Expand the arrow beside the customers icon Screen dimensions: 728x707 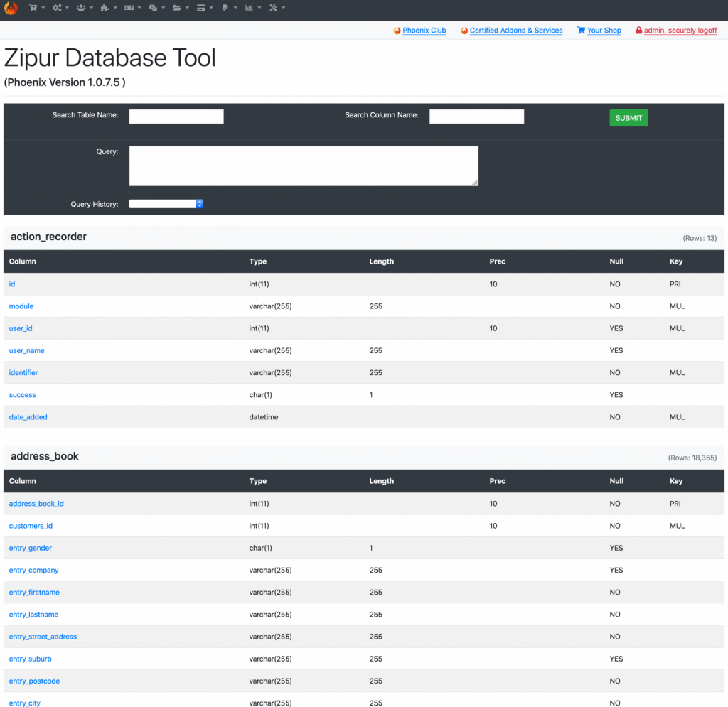(x=91, y=7)
